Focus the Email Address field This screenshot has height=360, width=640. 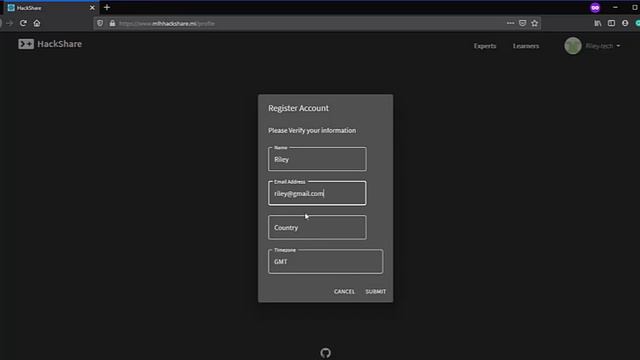click(x=317, y=193)
